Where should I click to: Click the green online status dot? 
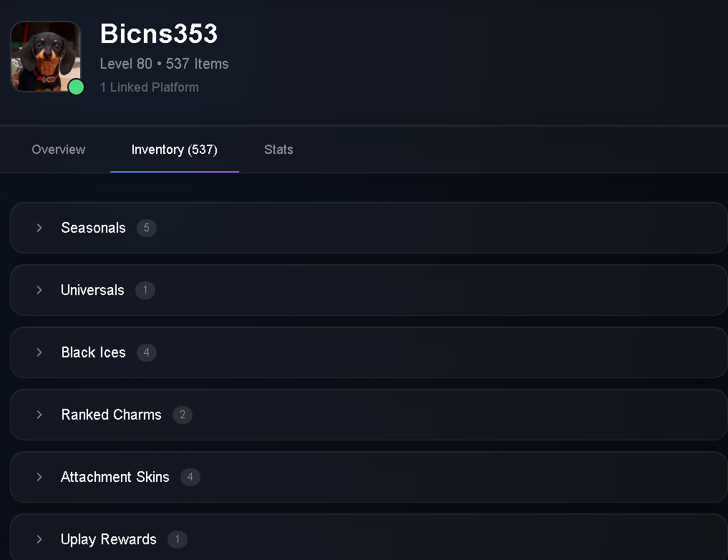(76, 87)
